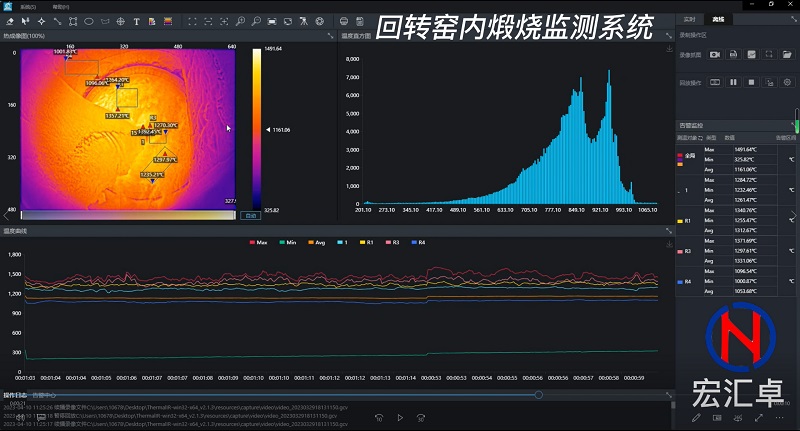Screen dimensions: 800x431
Task: Switch to the offline tab
Action: tap(718, 19)
